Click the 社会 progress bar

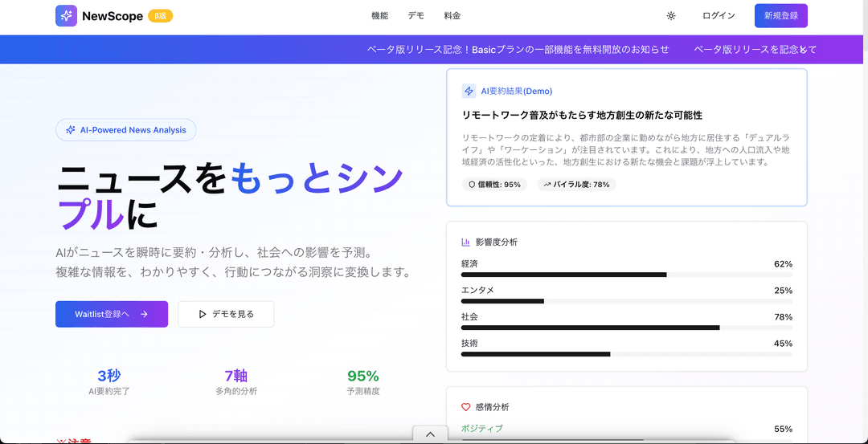click(627, 328)
